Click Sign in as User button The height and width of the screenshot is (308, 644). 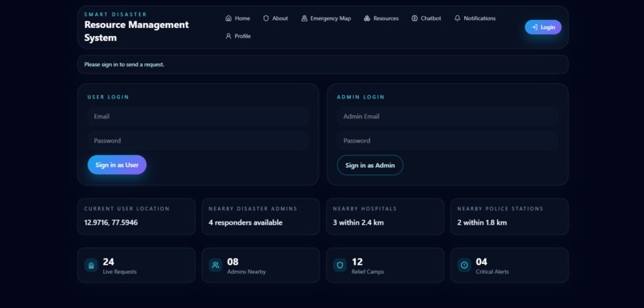[117, 165]
